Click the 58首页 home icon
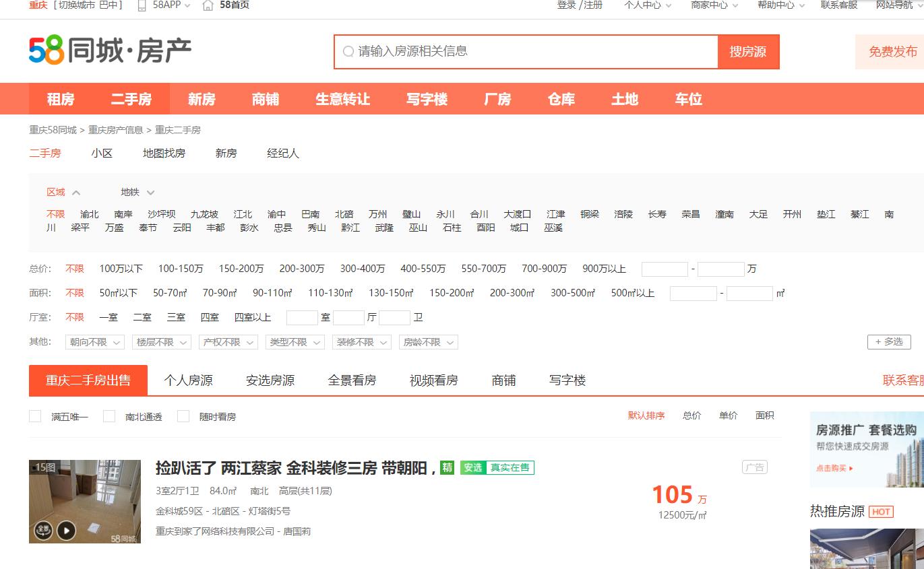The image size is (924, 569). pos(208,5)
